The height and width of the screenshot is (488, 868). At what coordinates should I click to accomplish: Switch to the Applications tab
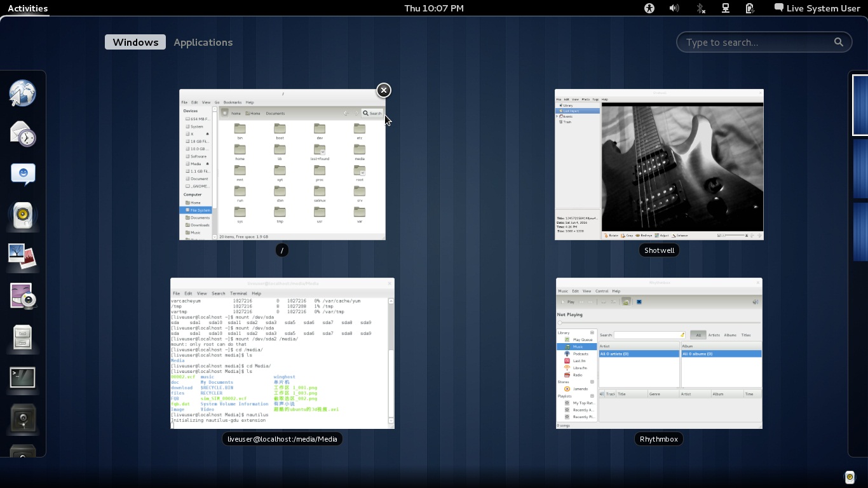coord(203,43)
